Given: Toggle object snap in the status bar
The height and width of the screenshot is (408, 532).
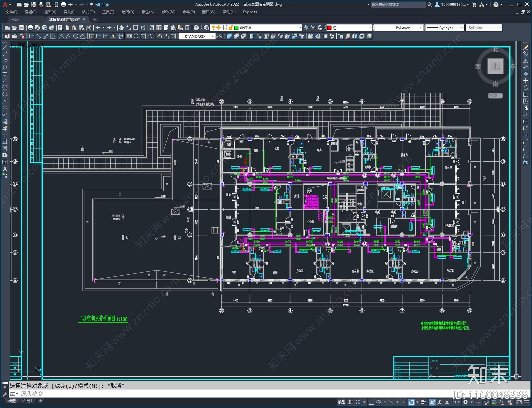Looking at the screenshot, I should point(411,402).
